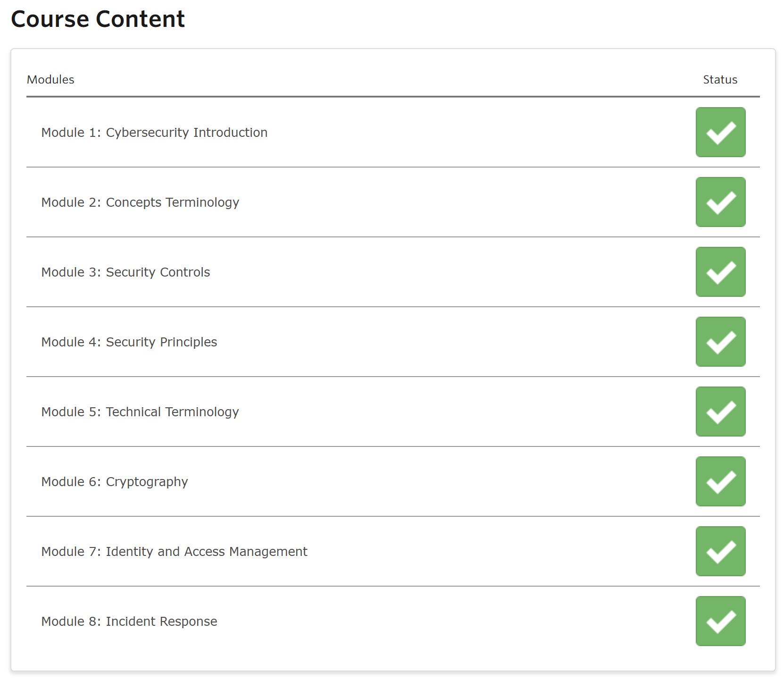
Task: View Module 7: Identity and Access Management
Action: click(174, 552)
